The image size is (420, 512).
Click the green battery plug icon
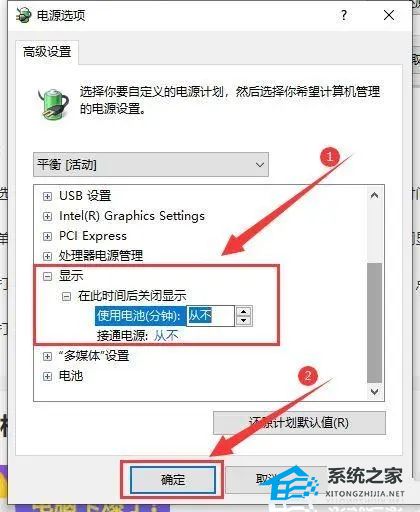tap(53, 104)
